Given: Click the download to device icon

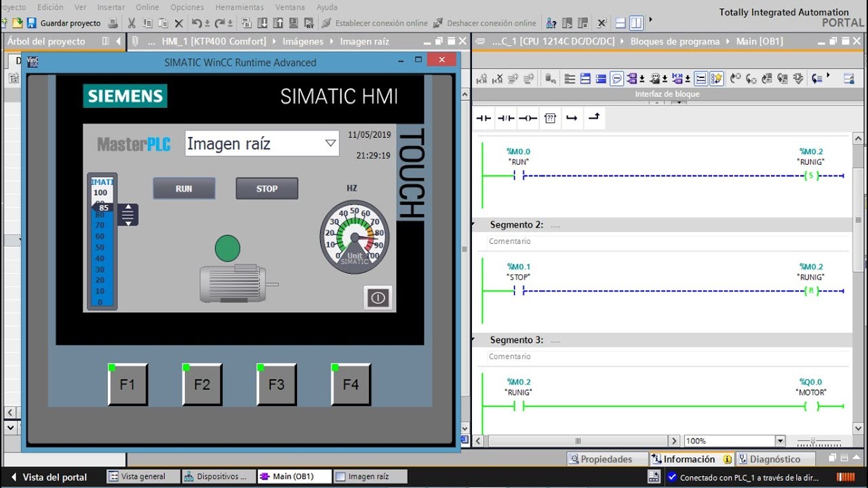Looking at the screenshot, I should 262,23.
